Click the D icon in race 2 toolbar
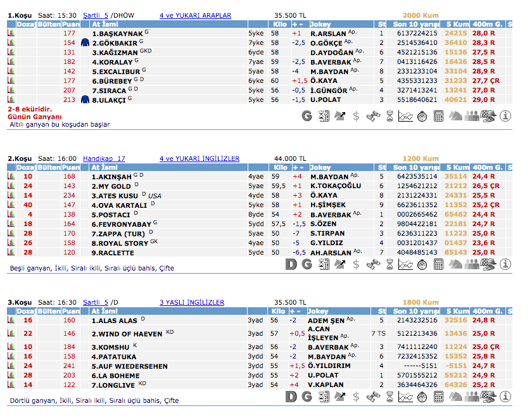 click(x=291, y=264)
